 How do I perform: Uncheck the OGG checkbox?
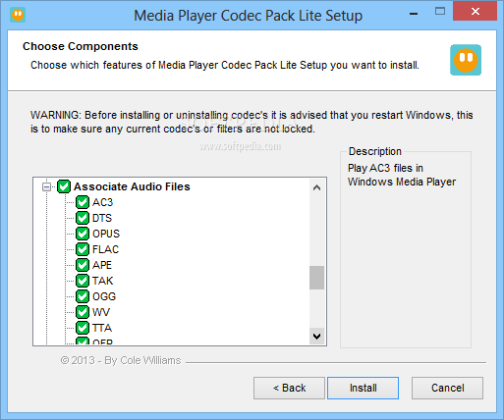(x=83, y=296)
